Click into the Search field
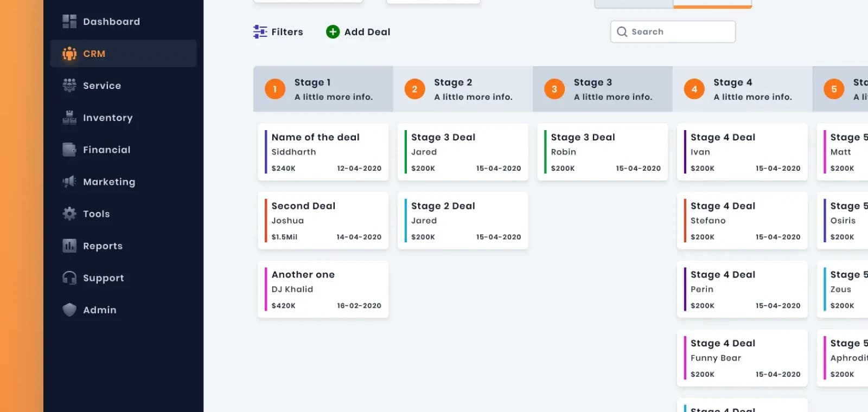This screenshot has height=412, width=868. point(673,31)
